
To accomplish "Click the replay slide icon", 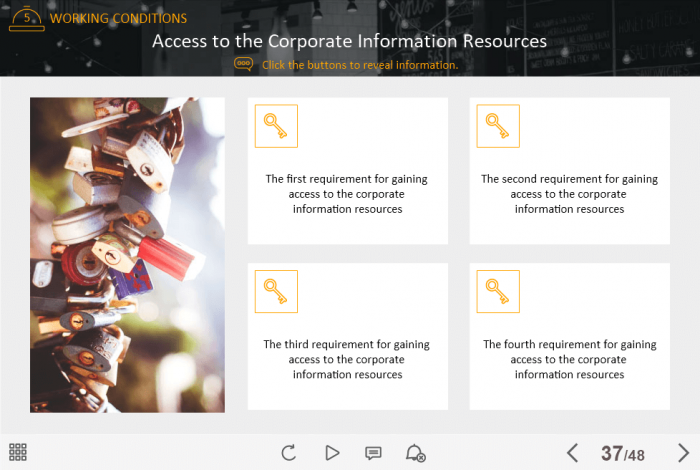I will [x=289, y=453].
